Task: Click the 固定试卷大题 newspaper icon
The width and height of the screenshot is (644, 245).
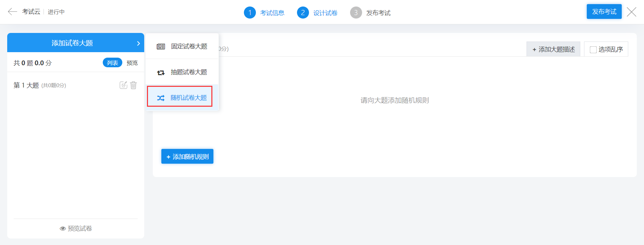Action: [x=161, y=47]
